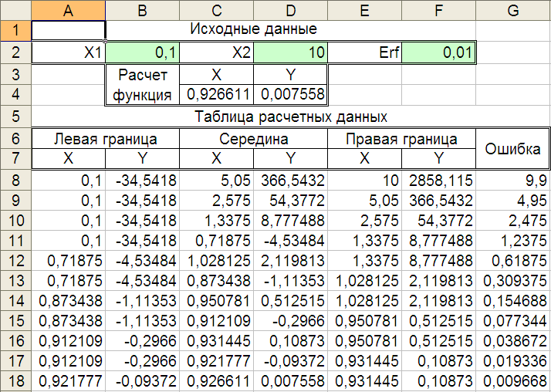Click cell 0,926611 in row 18
The image size is (551, 392).
216,380
